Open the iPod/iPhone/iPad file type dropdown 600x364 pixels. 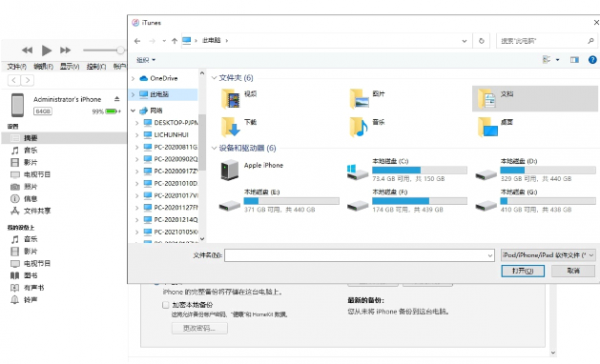[548, 255]
